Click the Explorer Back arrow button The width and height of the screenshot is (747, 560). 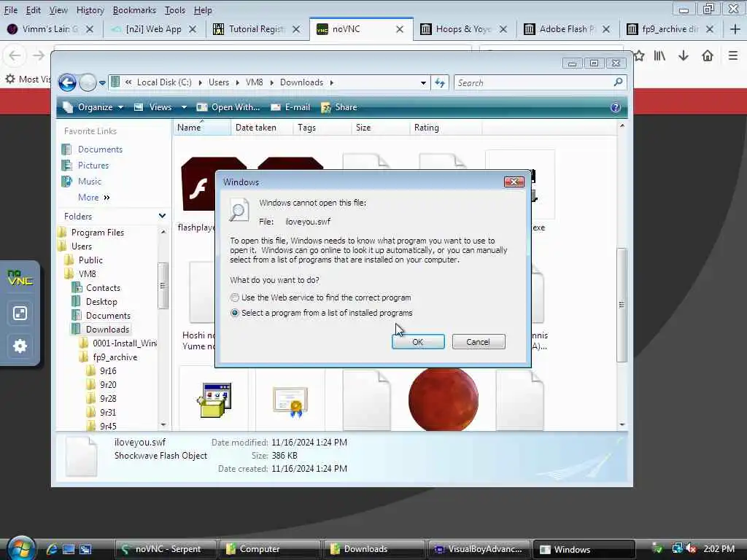tap(68, 83)
